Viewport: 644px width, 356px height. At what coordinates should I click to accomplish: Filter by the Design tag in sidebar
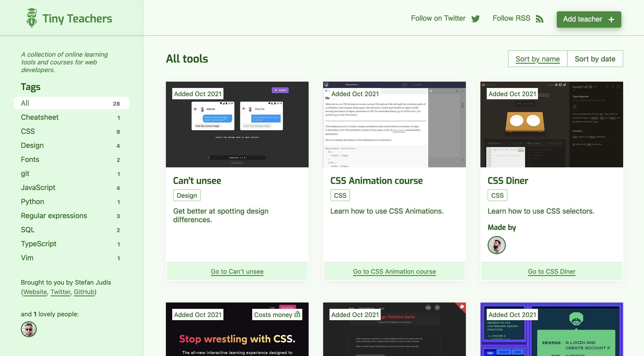click(x=72, y=145)
